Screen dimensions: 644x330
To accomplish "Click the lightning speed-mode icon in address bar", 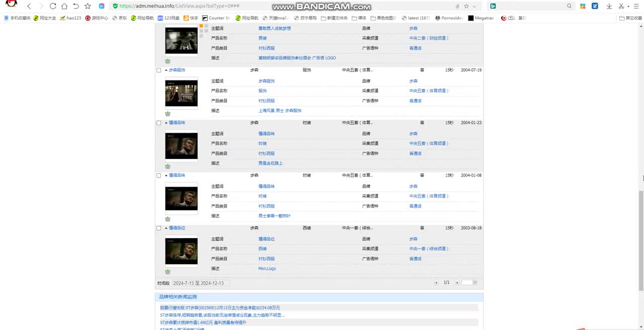I will (x=457, y=6).
